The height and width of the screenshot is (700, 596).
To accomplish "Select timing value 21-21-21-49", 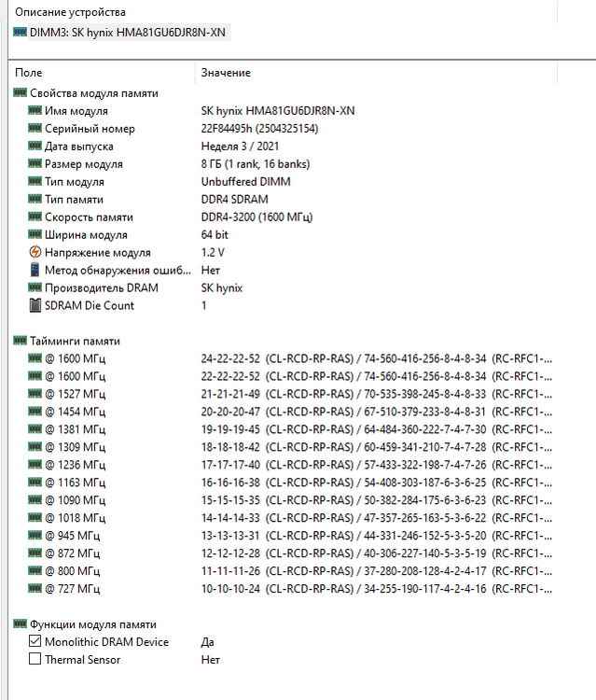I will pyautogui.click(x=230, y=394).
